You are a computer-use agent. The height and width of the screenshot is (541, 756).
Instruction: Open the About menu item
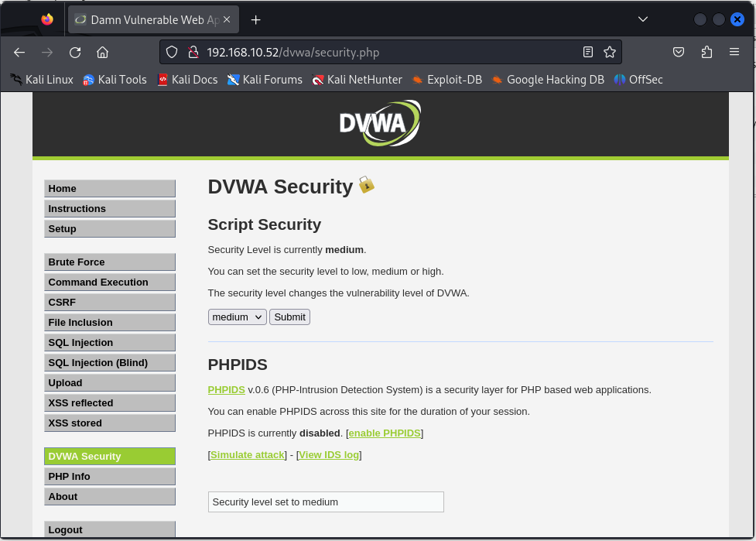pos(110,497)
